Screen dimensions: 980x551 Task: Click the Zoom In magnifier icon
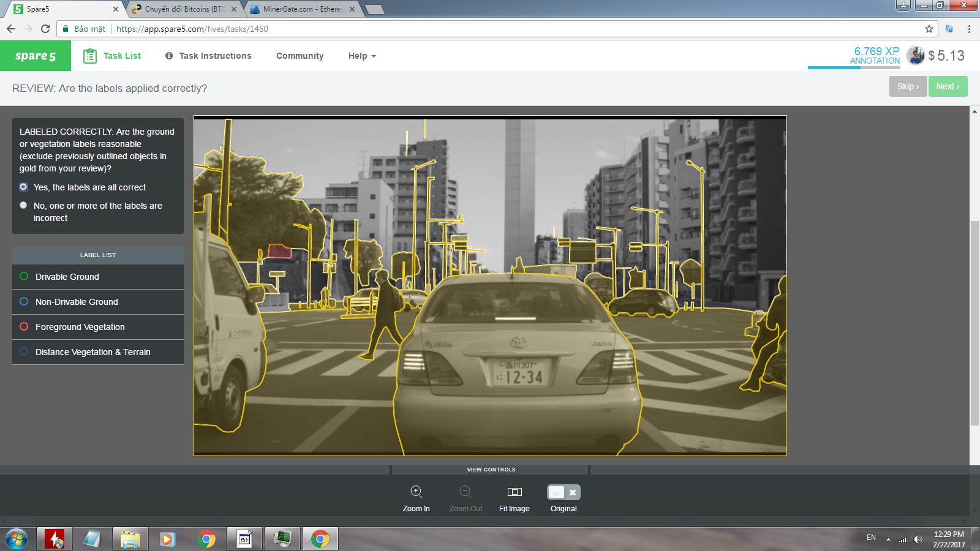tap(416, 492)
